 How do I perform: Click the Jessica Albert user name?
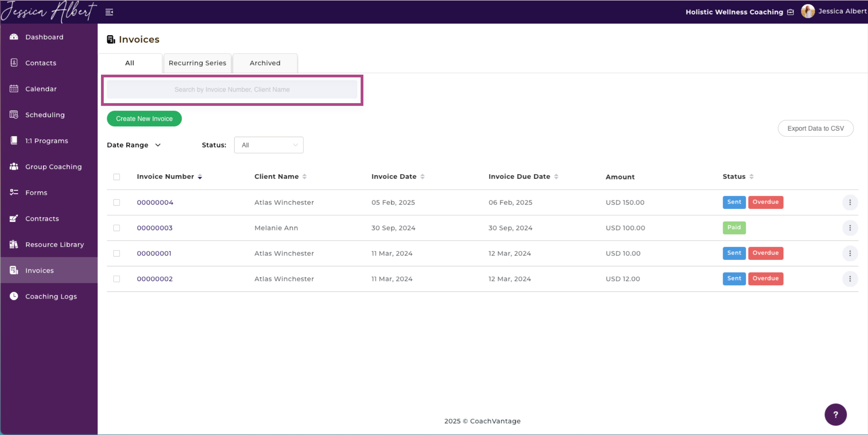pyautogui.click(x=843, y=11)
